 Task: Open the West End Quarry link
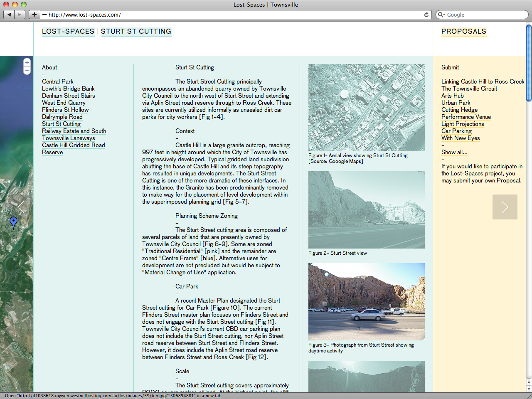64,103
